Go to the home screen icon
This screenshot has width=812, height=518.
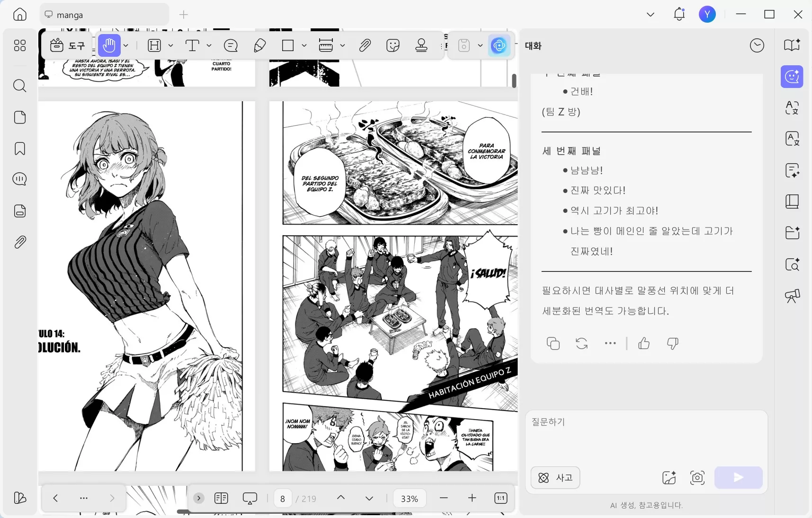click(x=20, y=15)
